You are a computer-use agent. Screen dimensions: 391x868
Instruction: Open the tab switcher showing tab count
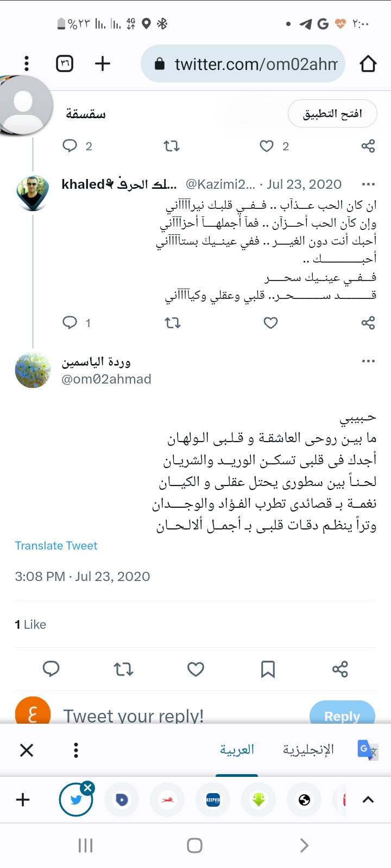click(x=65, y=64)
